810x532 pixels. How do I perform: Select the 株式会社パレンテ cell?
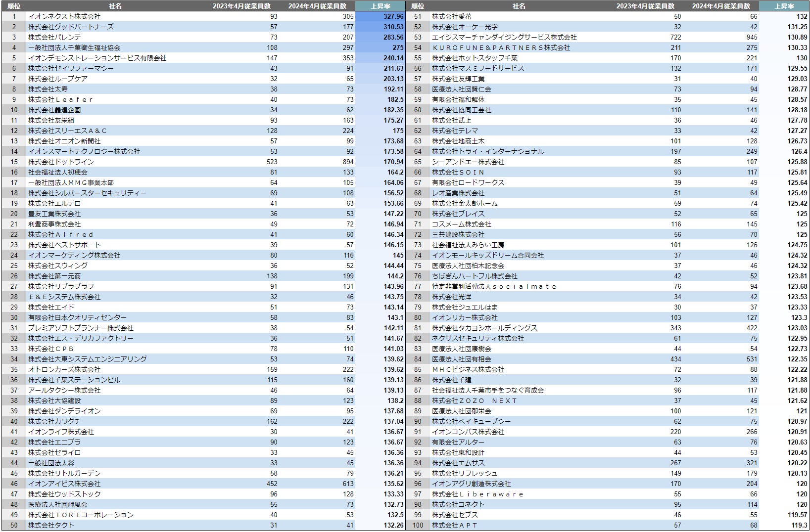pyautogui.click(x=54, y=37)
